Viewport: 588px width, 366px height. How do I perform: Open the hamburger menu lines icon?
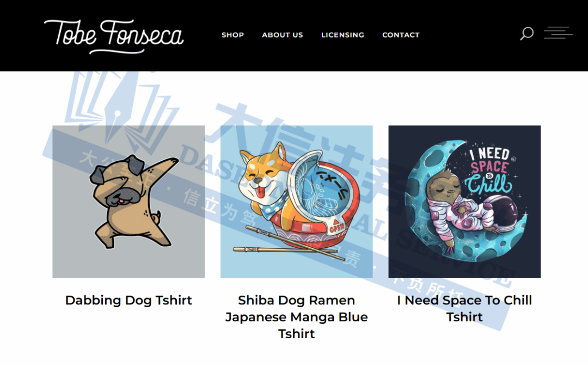pyautogui.click(x=558, y=33)
